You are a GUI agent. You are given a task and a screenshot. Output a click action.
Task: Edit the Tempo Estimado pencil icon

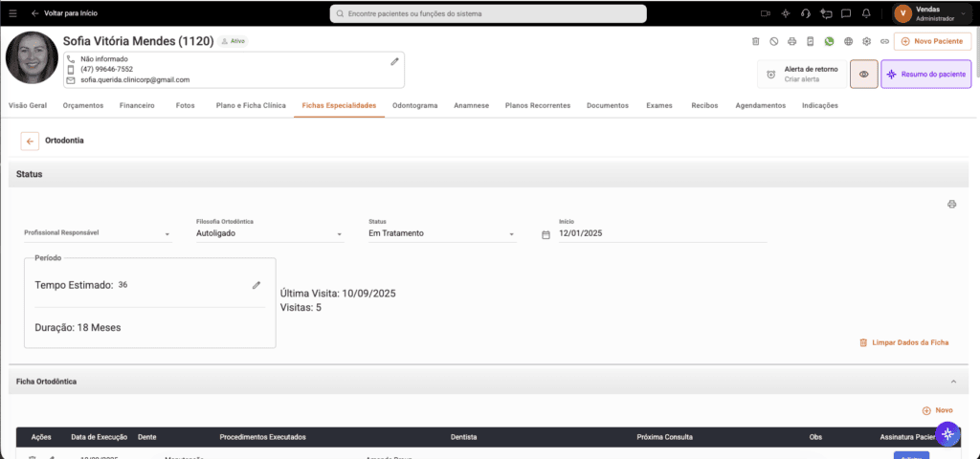256,285
